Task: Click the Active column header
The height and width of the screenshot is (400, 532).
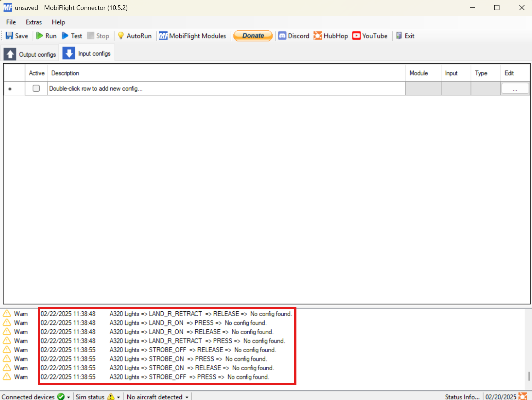Action: [x=36, y=73]
